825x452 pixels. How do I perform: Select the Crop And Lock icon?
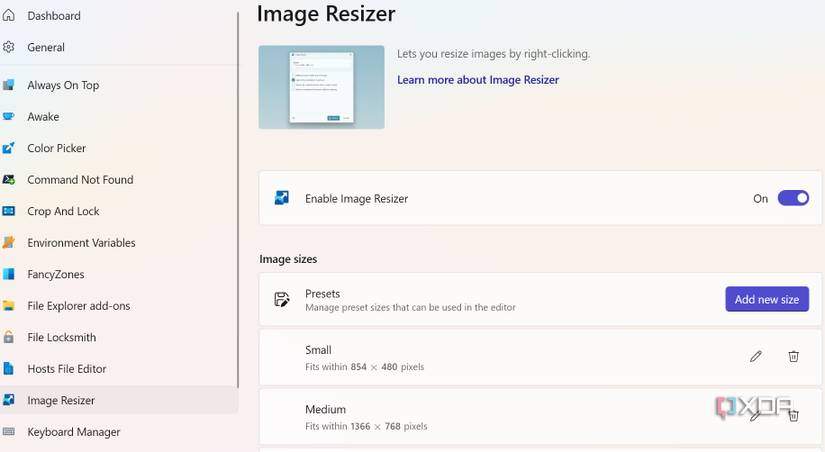tap(8, 211)
